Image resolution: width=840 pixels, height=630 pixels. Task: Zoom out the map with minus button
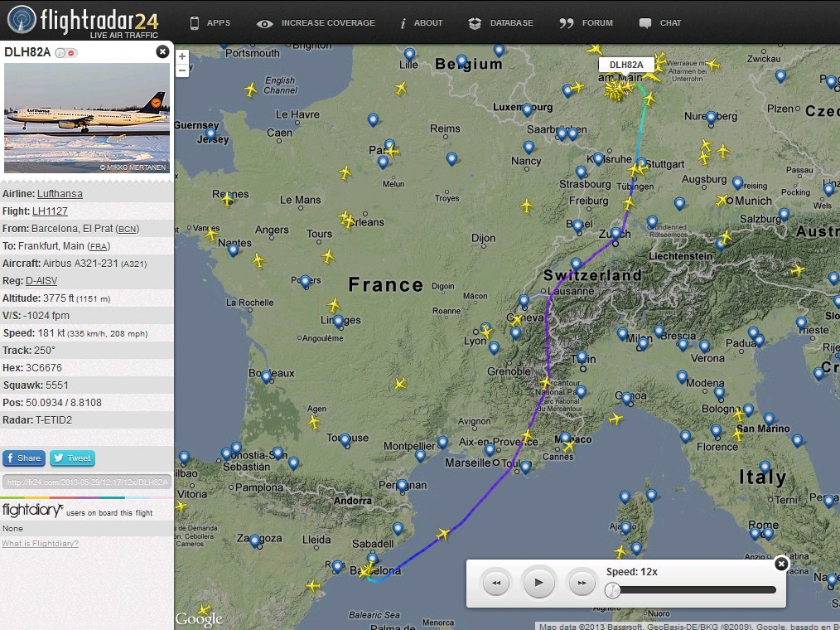[x=182, y=70]
